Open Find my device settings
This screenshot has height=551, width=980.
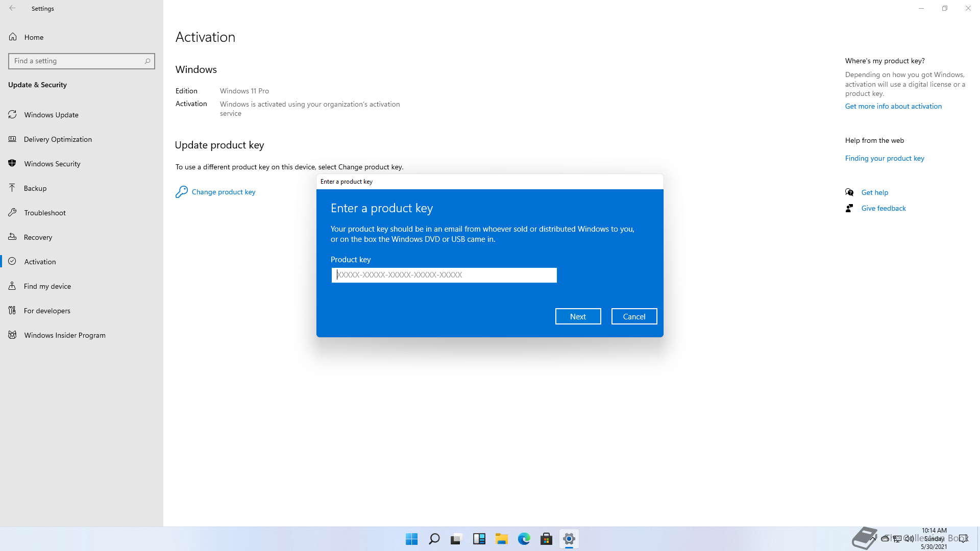(x=82, y=286)
